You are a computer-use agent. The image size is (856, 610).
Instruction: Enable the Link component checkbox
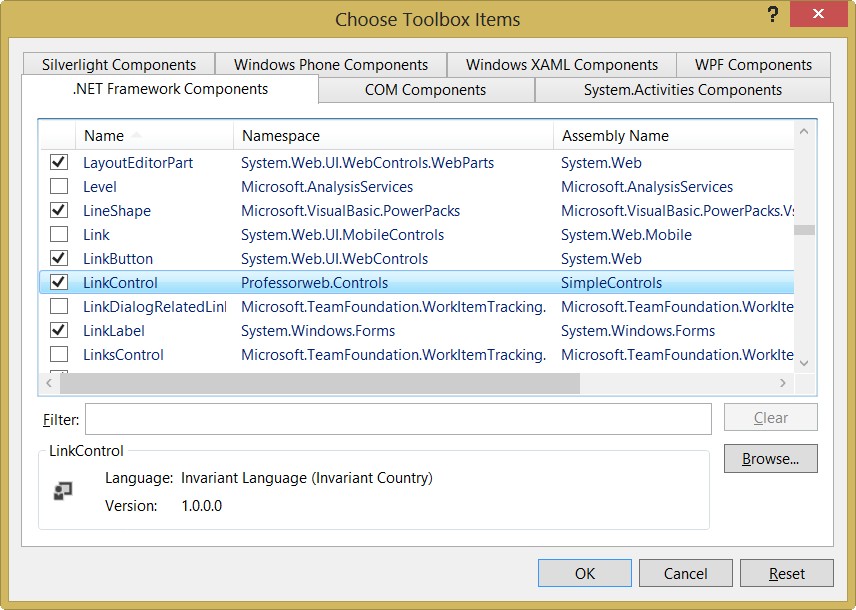(59, 234)
